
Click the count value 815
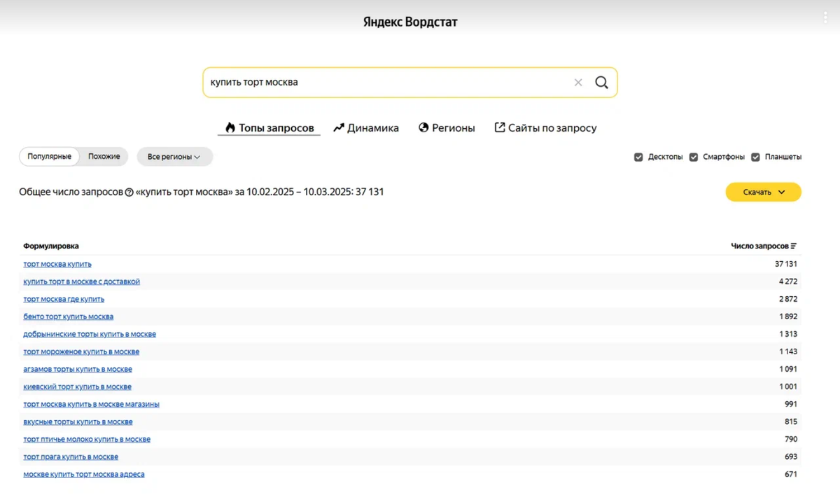[x=791, y=421]
